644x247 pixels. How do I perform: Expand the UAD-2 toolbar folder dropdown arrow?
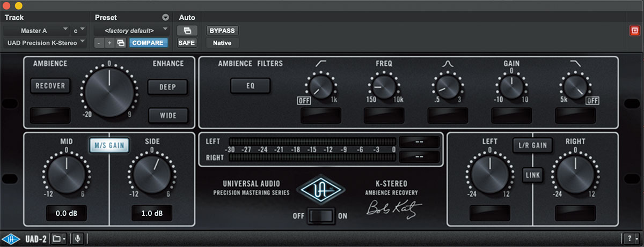coord(64,238)
